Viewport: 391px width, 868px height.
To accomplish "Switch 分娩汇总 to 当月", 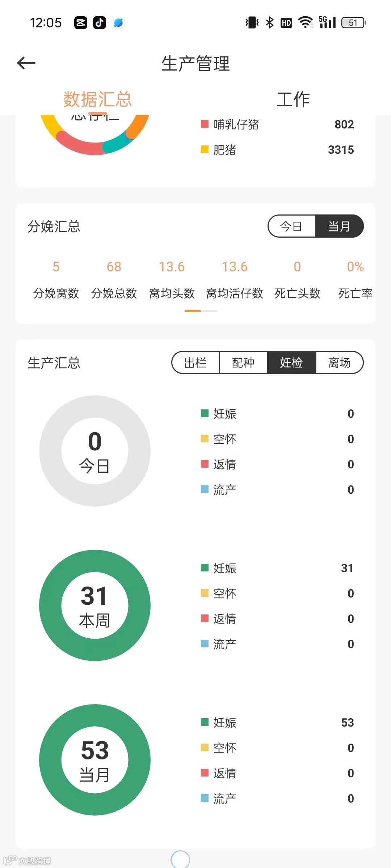I will [339, 226].
